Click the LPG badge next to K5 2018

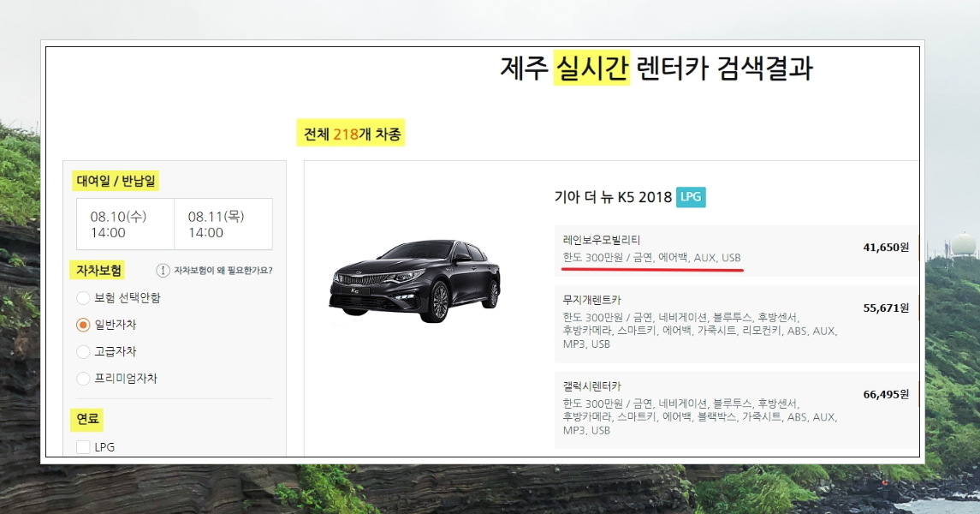(691, 197)
